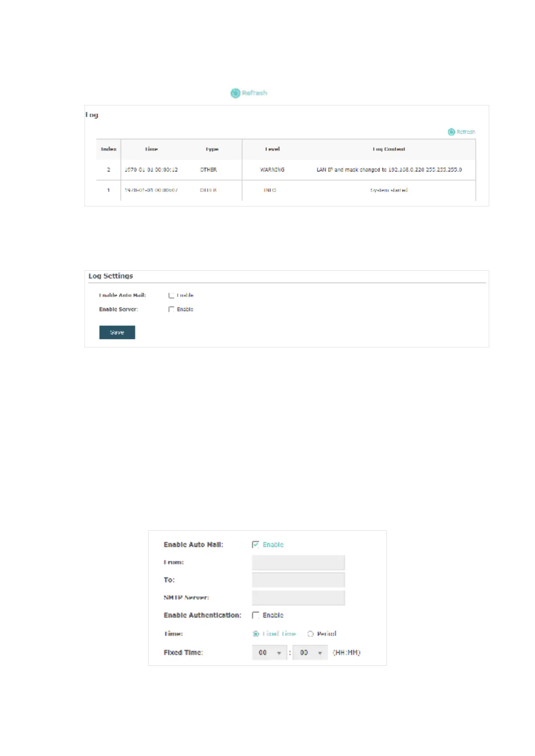Click the (HH:MM) format hint
The height and width of the screenshot is (756, 535).
click(346, 653)
